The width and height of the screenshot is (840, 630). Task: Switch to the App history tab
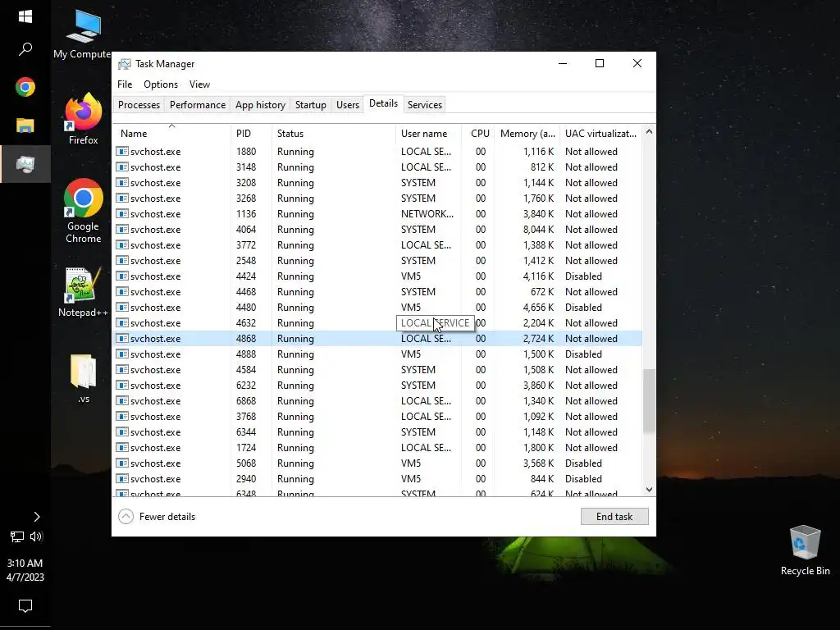[260, 105]
